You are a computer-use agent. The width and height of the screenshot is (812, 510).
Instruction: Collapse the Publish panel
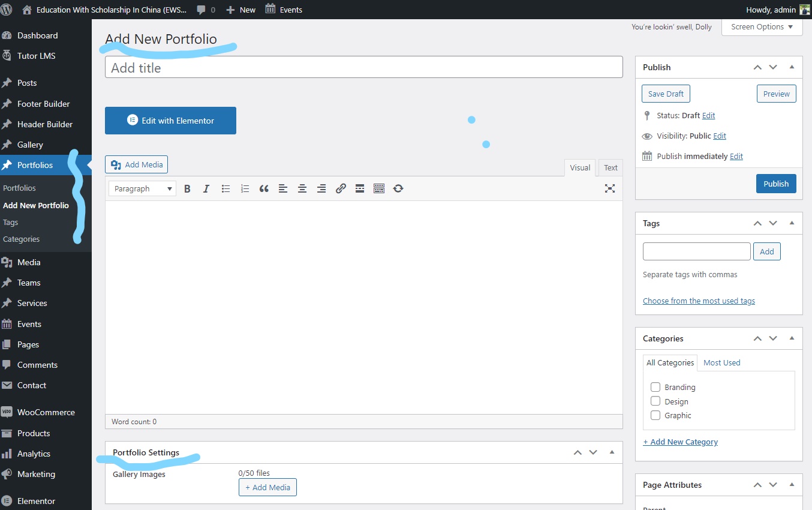point(792,67)
